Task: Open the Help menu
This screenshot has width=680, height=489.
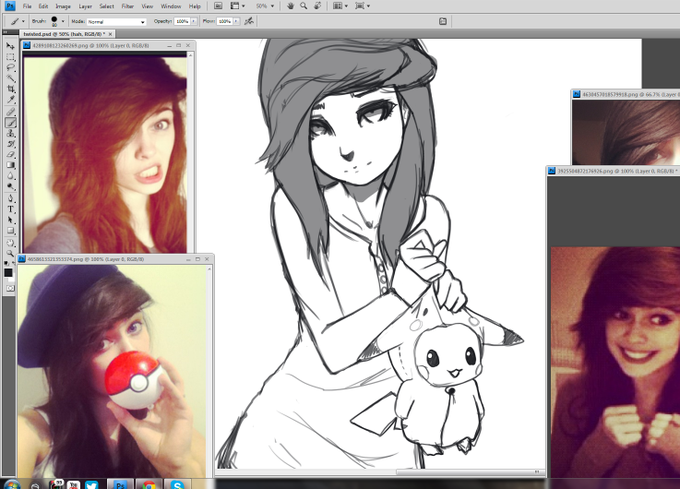Action: [x=195, y=6]
